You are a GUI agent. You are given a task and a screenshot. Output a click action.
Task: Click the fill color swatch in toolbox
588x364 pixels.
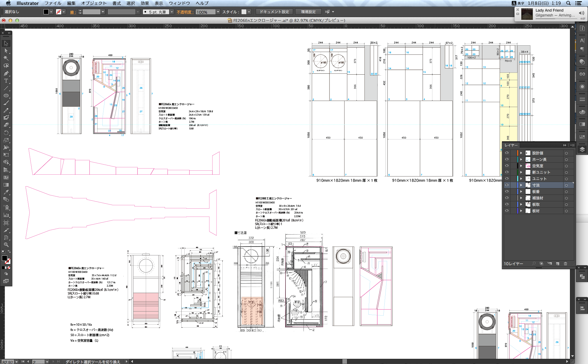5,258
